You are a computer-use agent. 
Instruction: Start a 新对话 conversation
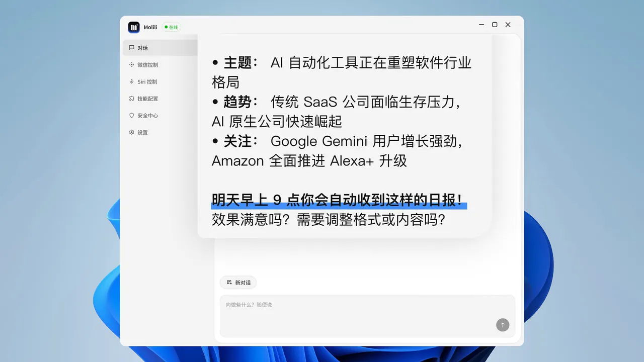click(238, 282)
